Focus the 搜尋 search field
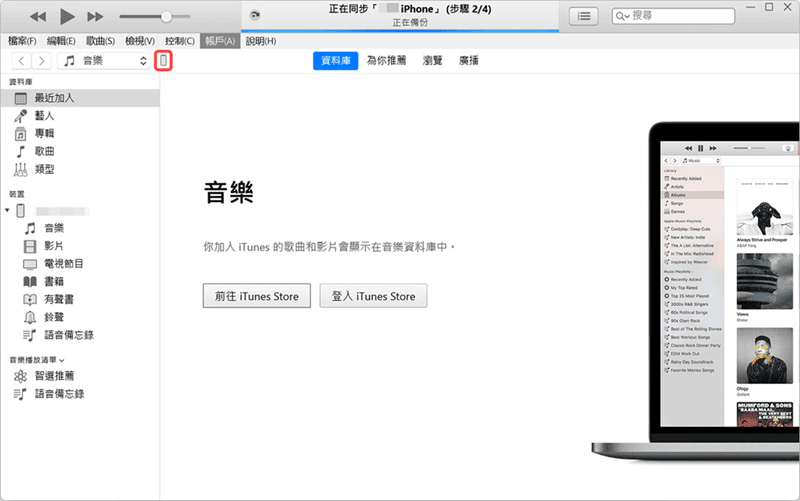 [x=673, y=16]
